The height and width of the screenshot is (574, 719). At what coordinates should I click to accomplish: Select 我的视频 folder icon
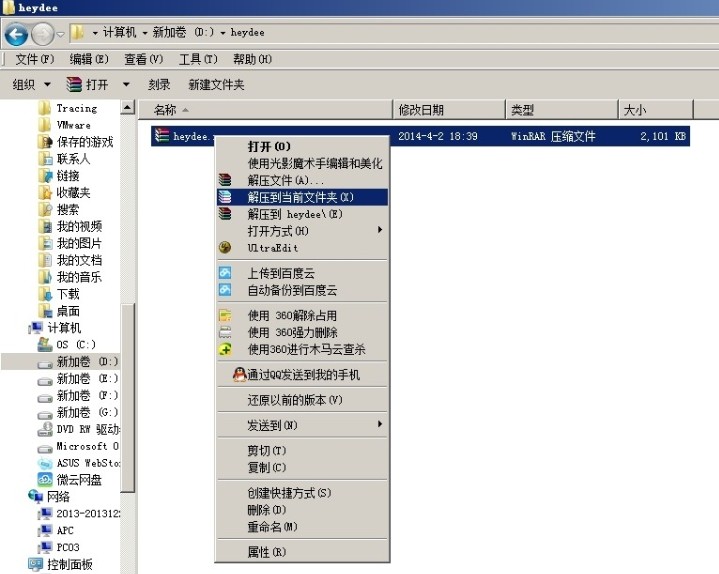45,226
